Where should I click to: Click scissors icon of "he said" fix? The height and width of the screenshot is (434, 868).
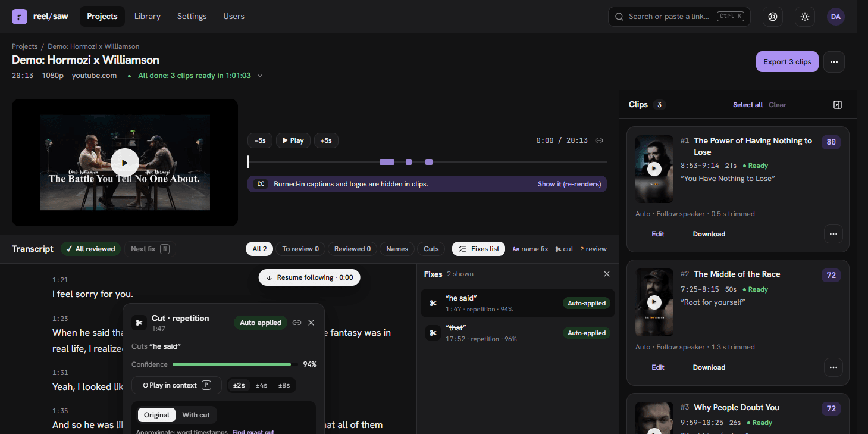(x=433, y=303)
